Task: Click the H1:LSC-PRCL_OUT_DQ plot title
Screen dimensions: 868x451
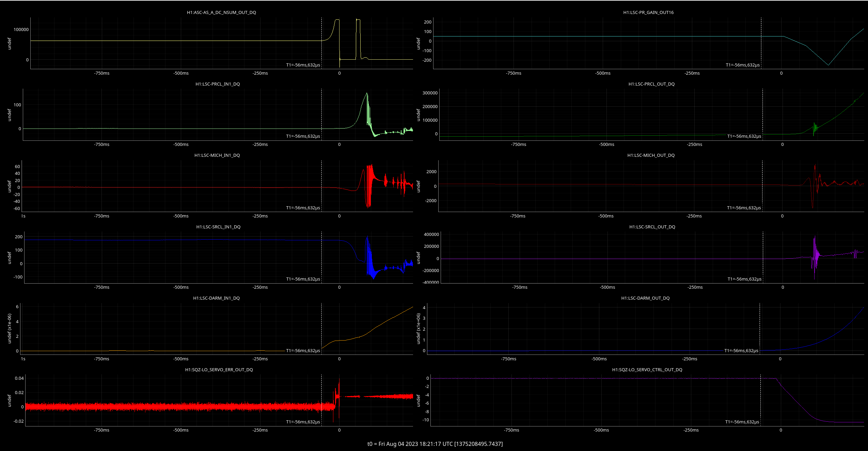Action: [x=651, y=84]
